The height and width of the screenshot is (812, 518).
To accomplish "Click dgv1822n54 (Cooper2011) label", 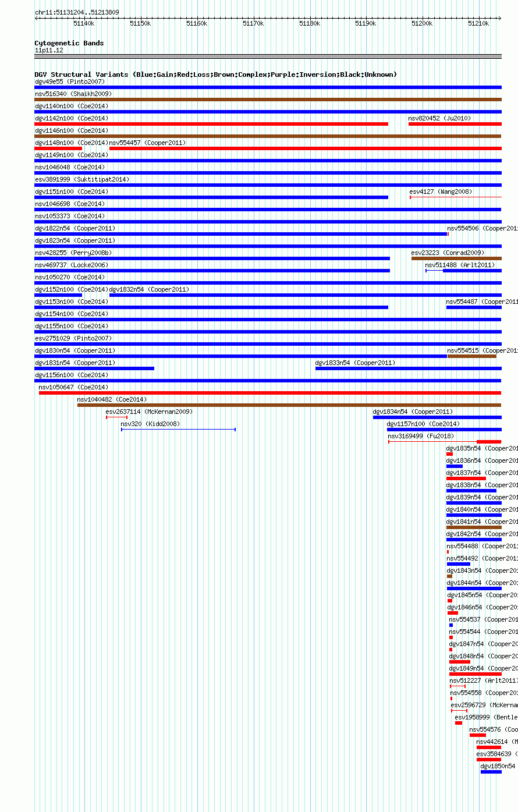I will 75,228.
